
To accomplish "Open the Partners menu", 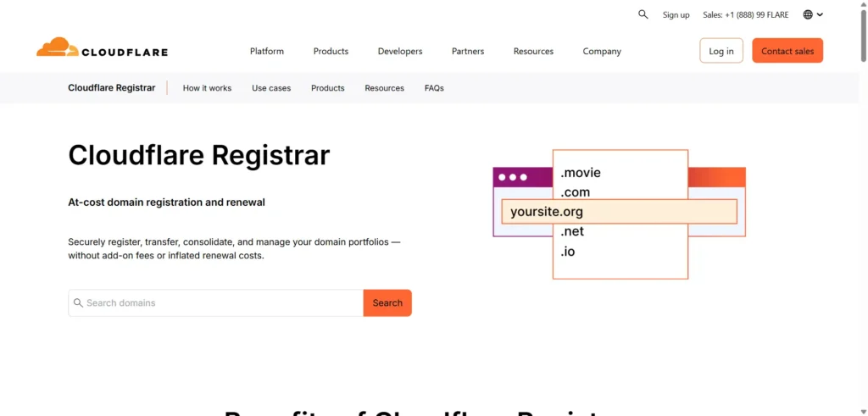I will tap(468, 51).
